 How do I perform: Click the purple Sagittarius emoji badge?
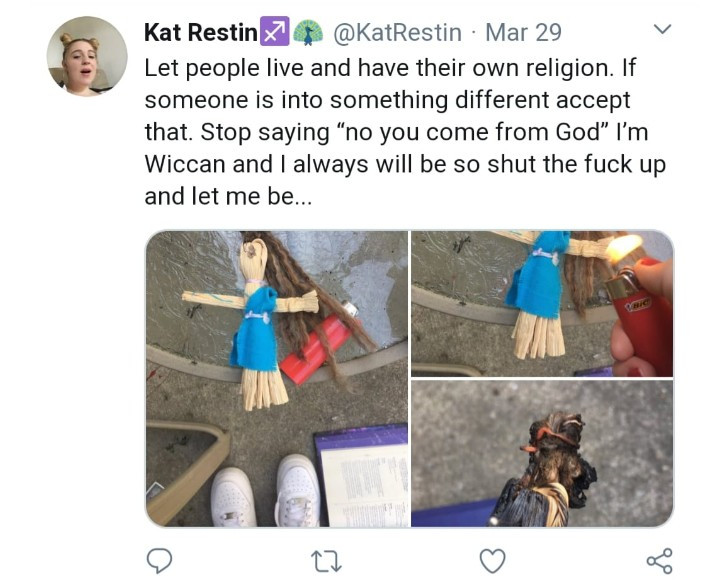[274, 32]
